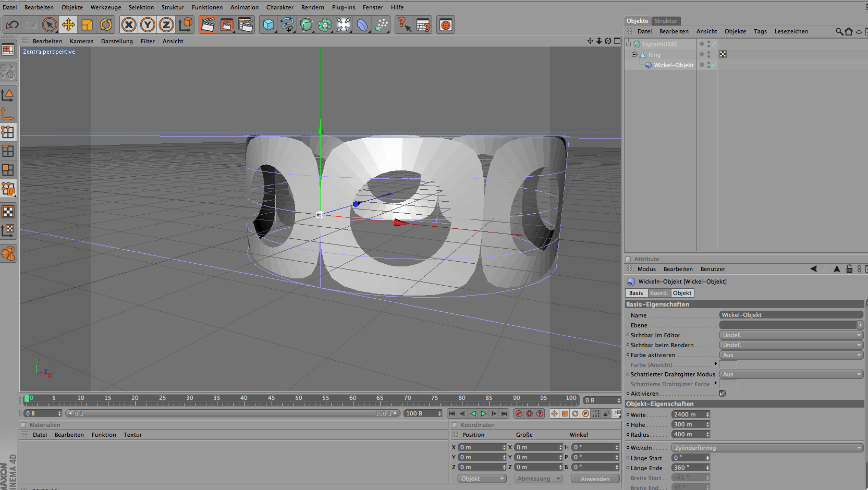Collapse the HyperNURBS tree node
Viewport: 868px width, 490px height.
[629, 44]
